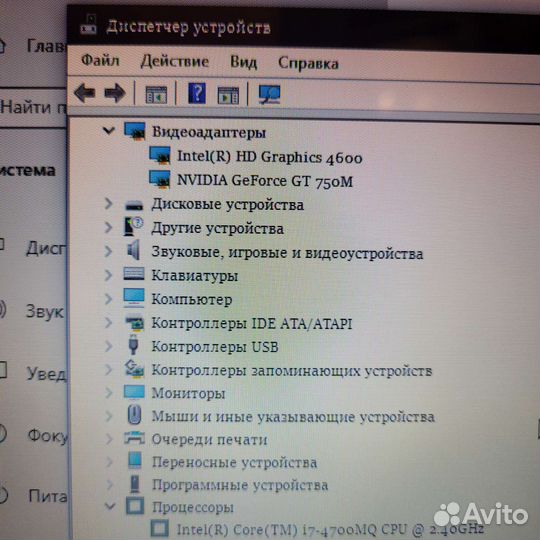
Task: Expand Контроллеры запоминающих устройств node
Action: click(x=108, y=370)
